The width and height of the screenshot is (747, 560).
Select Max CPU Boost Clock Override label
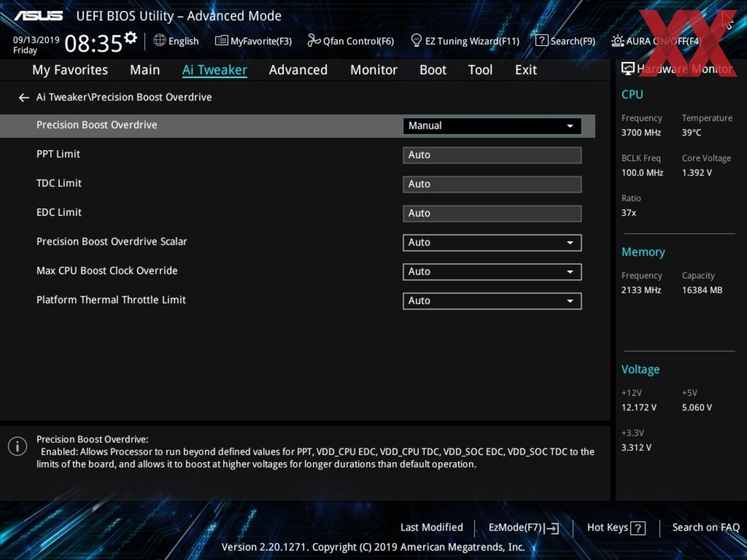tap(107, 271)
